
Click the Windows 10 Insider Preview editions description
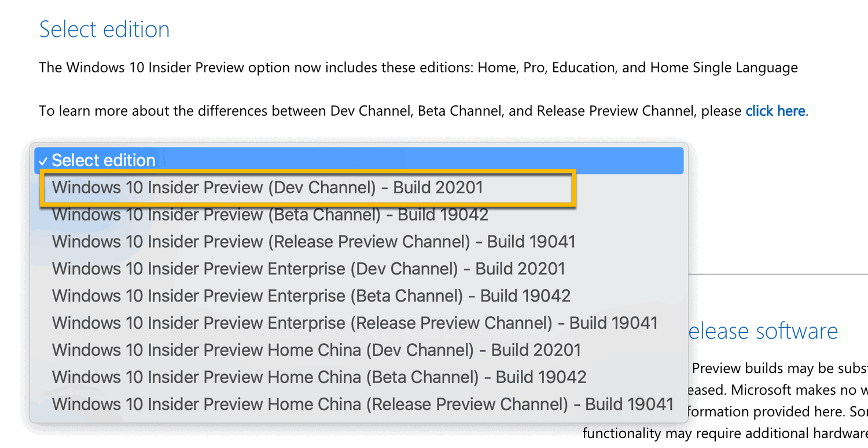point(418,67)
